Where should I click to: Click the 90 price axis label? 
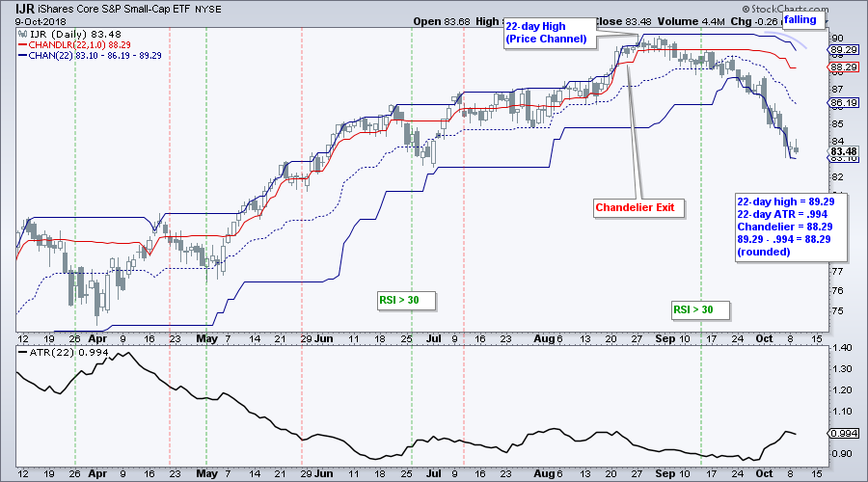point(837,39)
